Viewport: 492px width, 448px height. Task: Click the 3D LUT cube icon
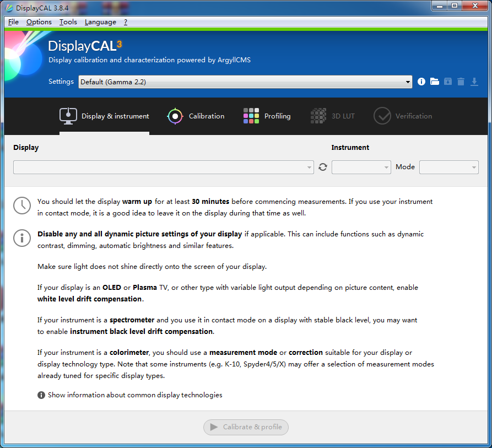(x=318, y=116)
